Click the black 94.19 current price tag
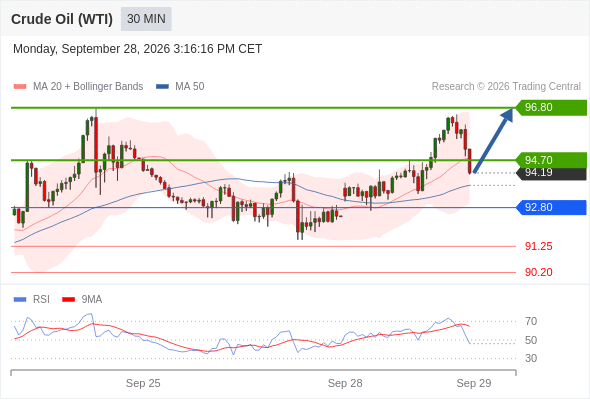Screen dimensions: 590x400 tap(552, 173)
